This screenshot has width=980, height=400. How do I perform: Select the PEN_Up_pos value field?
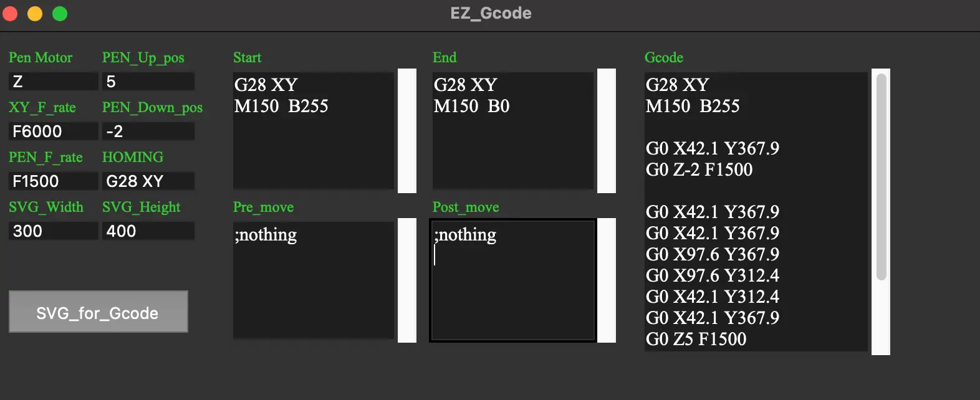click(148, 81)
